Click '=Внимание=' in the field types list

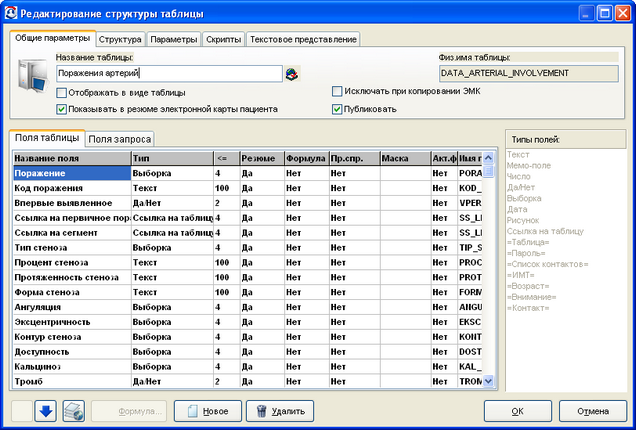pos(532,297)
